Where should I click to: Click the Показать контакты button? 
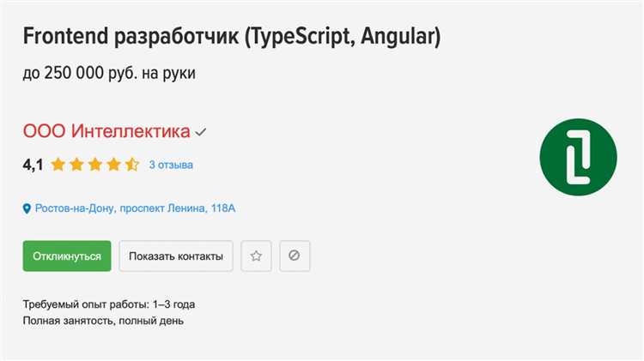(176, 256)
